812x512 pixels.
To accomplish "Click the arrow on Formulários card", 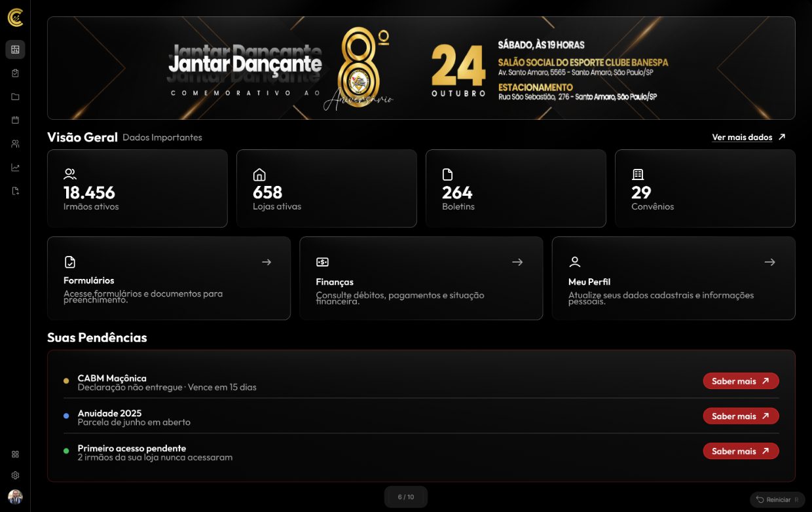I will (267, 262).
